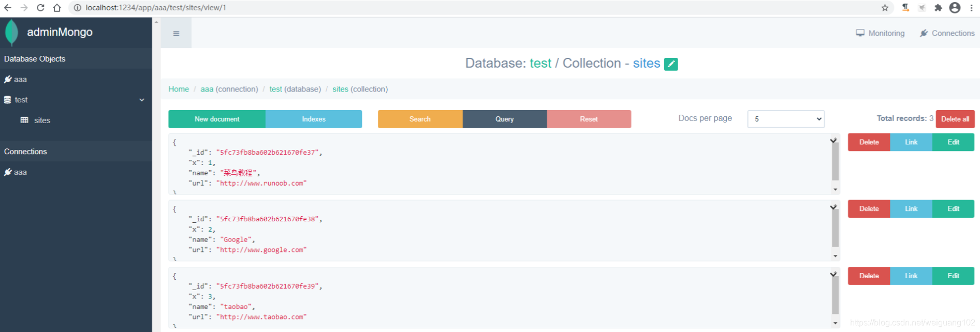The image size is (980, 332).
Task: Click the Total records: 3 text
Action: click(905, 118)
